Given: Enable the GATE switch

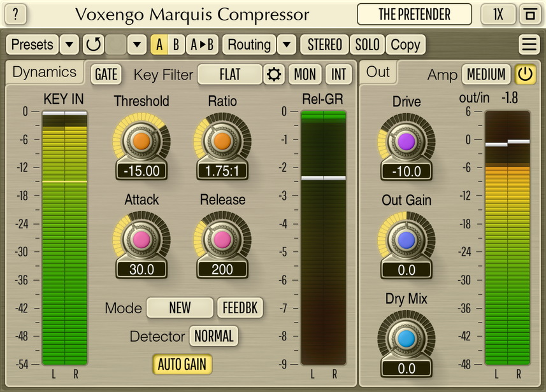Looking at the screenshot, I should click(x=106, y=74).
